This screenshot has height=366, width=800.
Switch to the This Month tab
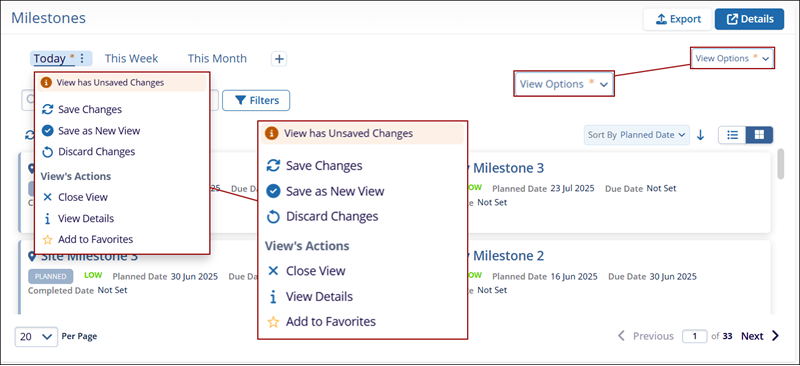click(x=217, y=59)
